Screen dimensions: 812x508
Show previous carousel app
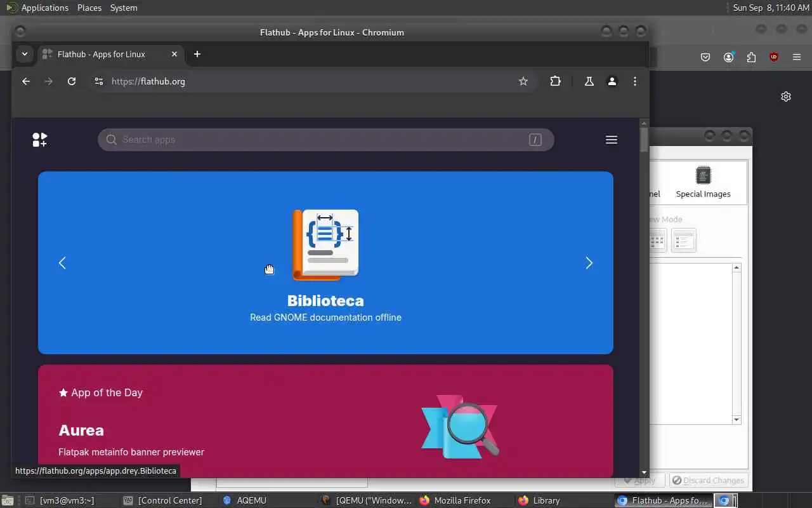pos(62,263)
